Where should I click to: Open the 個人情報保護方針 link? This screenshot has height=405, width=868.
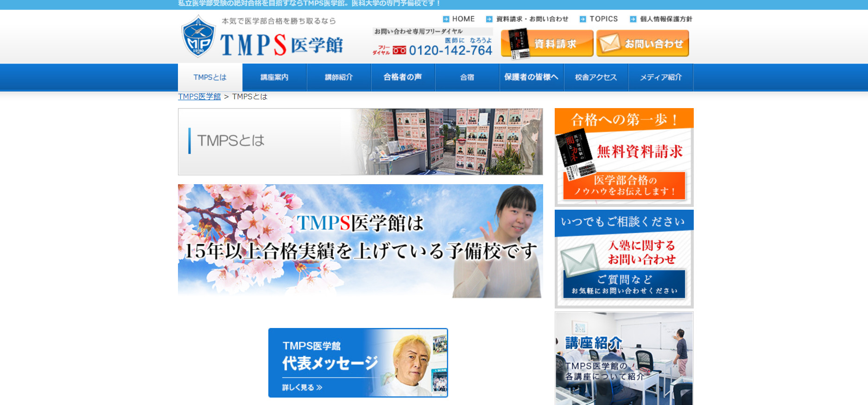coord(666,19)
